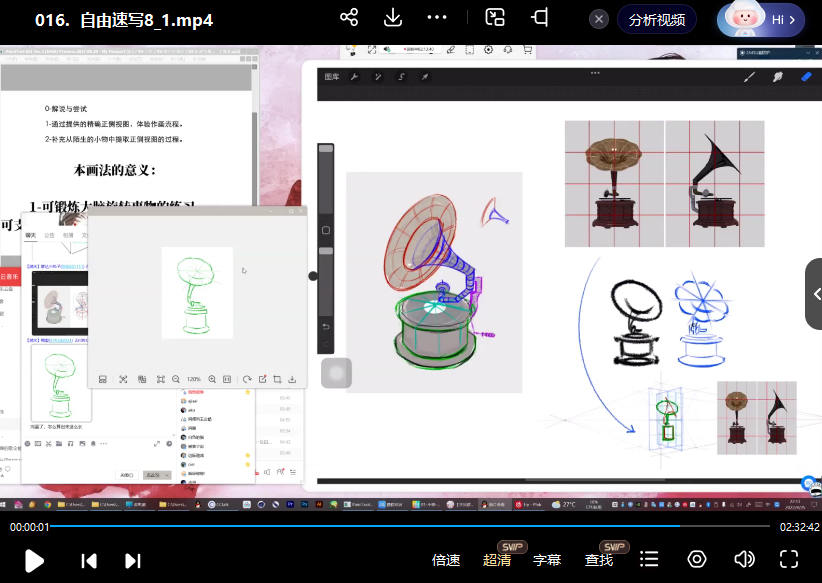Screen dimensions: 822x583
Task: Expand the Hi assistant chevron
Action: 793,20
